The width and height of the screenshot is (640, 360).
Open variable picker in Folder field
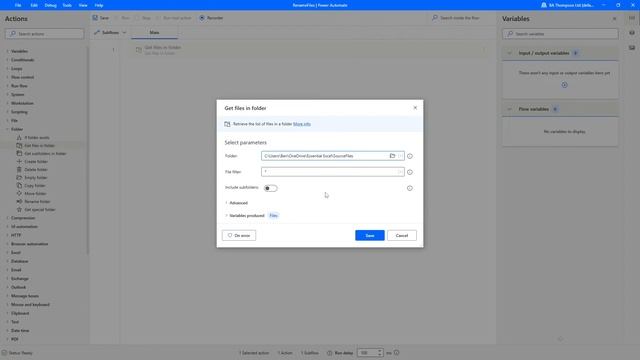(x=400, y=156)
